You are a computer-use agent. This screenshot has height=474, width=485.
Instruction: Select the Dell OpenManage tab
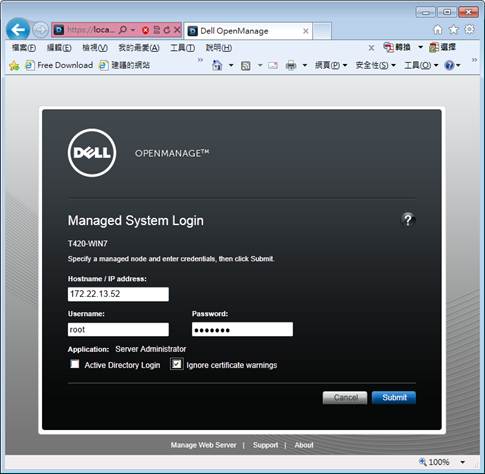pyautogui.click(x=248, y=31)
